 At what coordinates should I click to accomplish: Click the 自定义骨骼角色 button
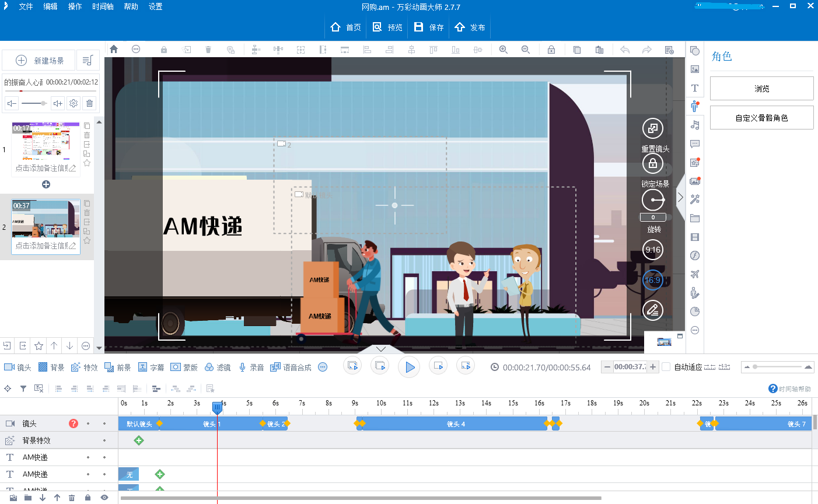click(x=761, y=118)
